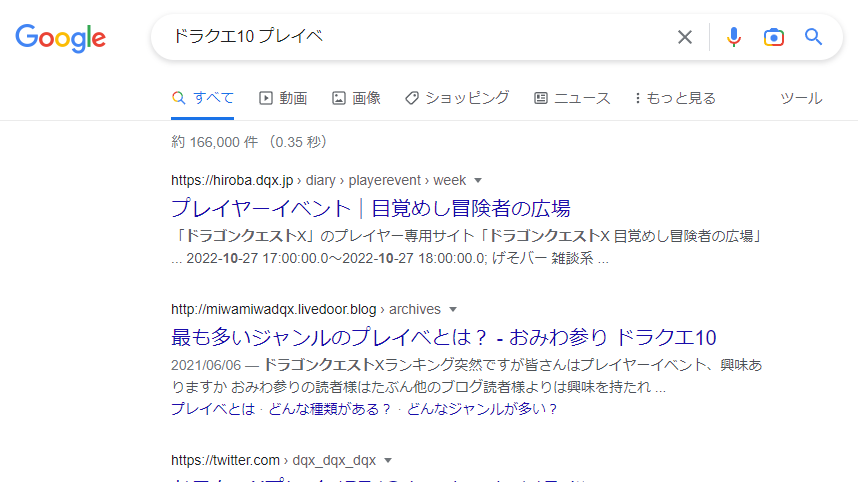Jump to プレイベとは section link

[x=213, y=409]
